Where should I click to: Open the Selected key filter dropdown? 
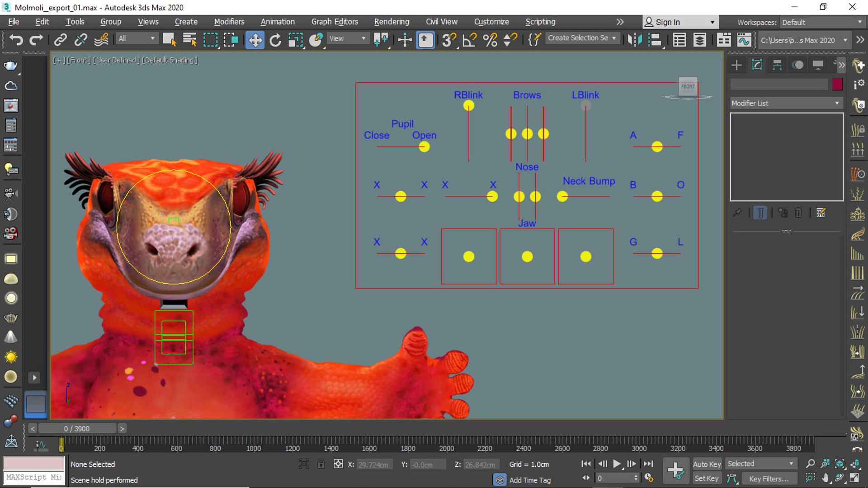pos(760,464)
